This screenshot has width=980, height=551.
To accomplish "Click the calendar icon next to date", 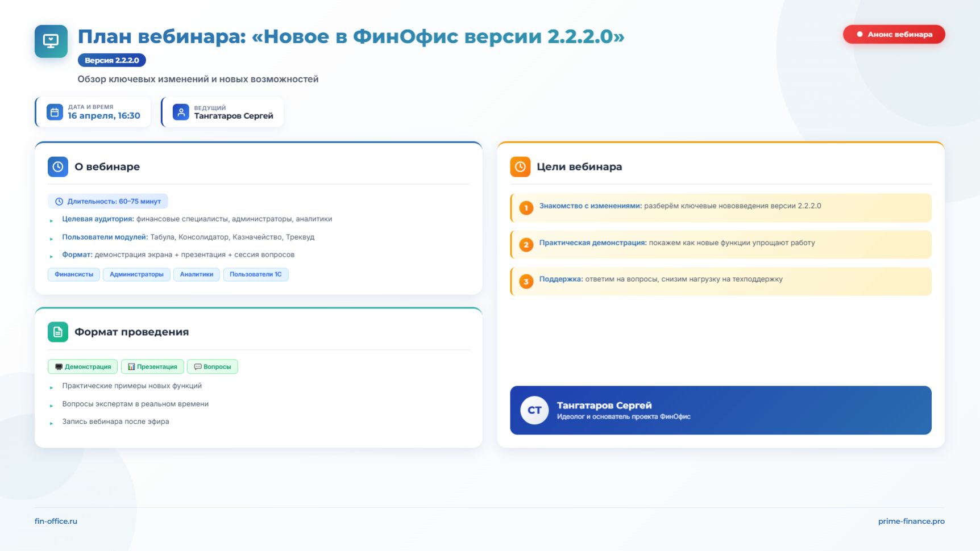I will pos(55,112).
